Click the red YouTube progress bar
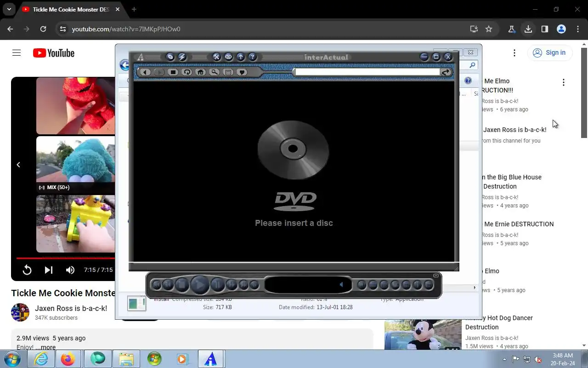This screenshot has height=368, width=588. pyautogui.click(x=66, y=258)
